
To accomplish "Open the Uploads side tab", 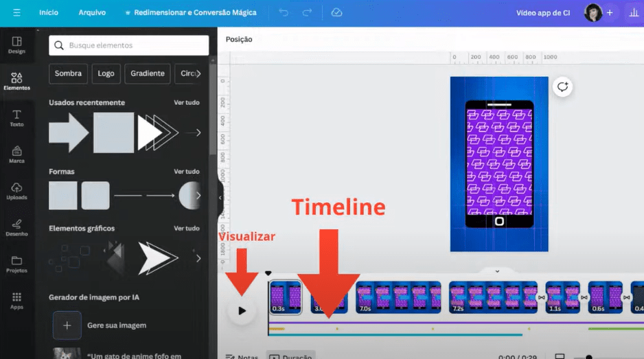I will [16, 191].
